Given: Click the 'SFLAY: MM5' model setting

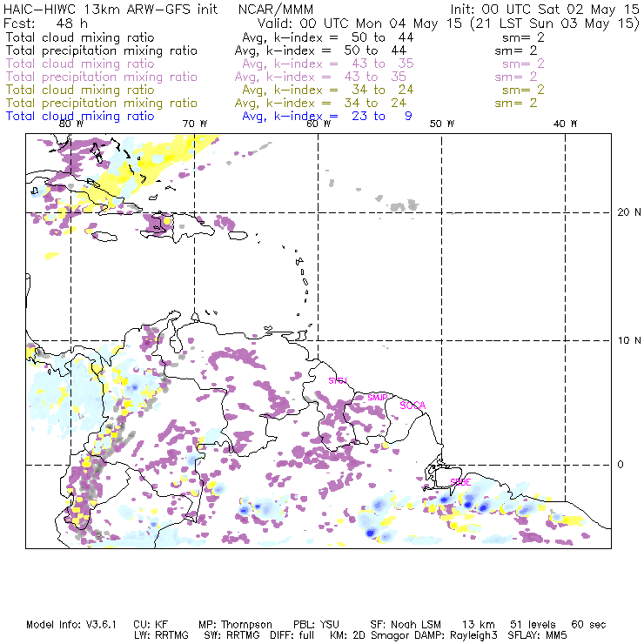Looking at the screenshot, I should point(537,635).
